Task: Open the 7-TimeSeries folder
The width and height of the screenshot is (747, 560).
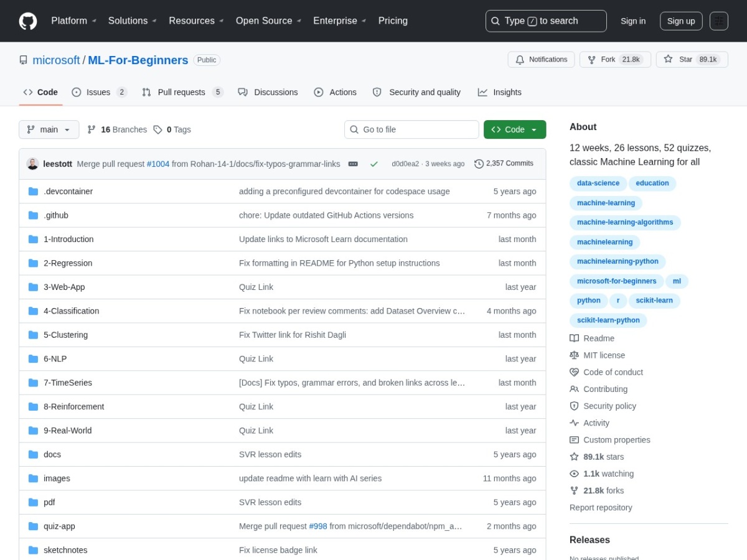Action: tap(68, 383)
